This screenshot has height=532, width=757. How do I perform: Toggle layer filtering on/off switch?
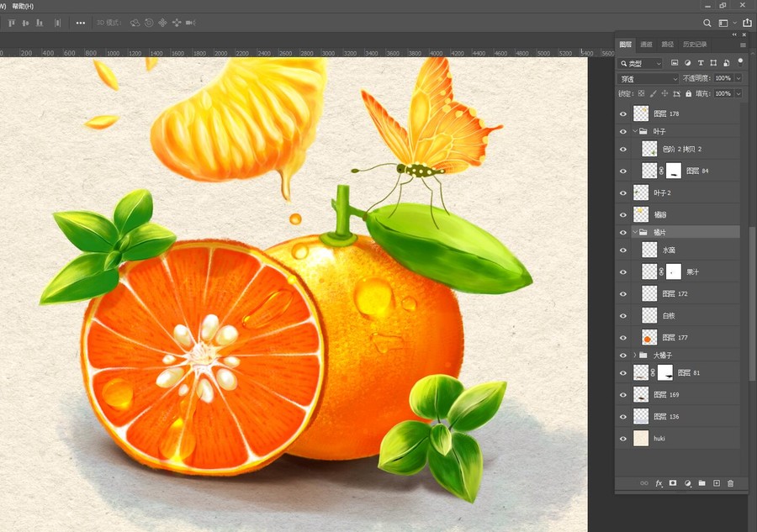pos(740,61)
